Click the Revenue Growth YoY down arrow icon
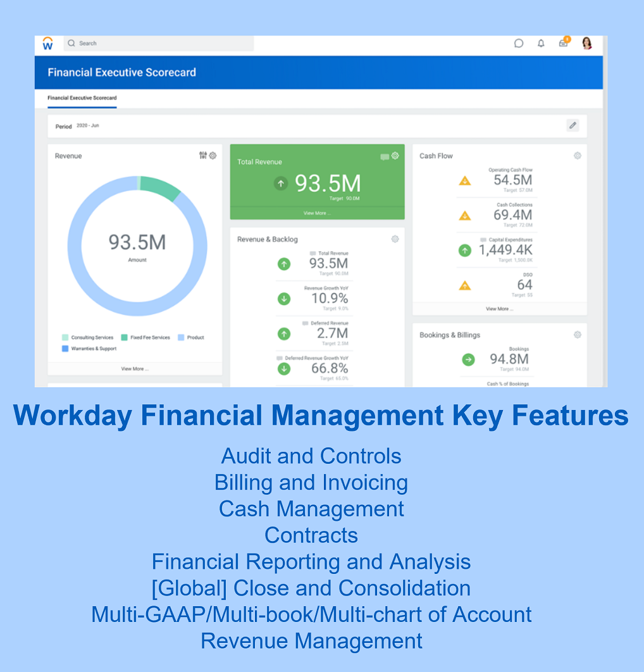 point(283,299)
